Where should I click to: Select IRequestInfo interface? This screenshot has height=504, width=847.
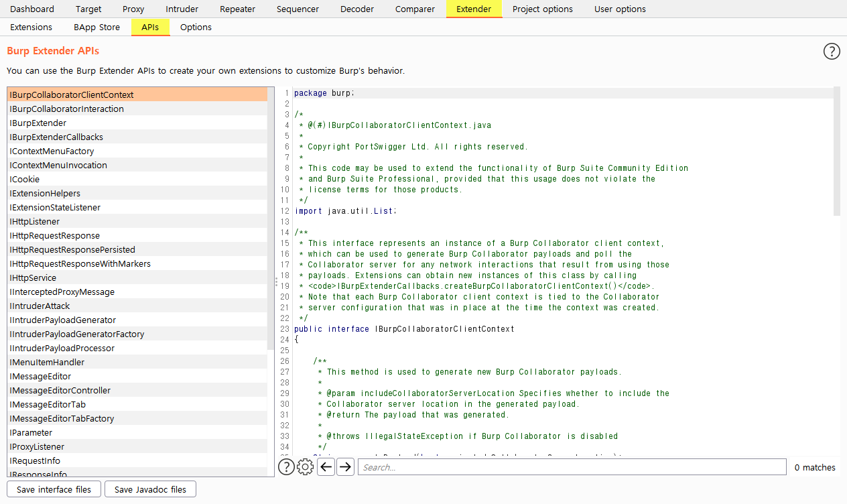[137, 460]
